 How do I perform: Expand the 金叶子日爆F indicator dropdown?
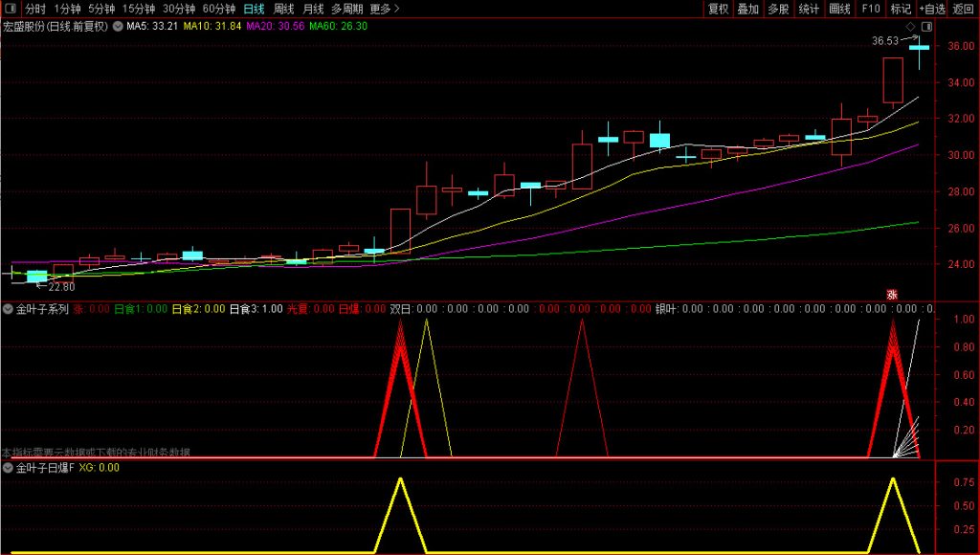9,468
